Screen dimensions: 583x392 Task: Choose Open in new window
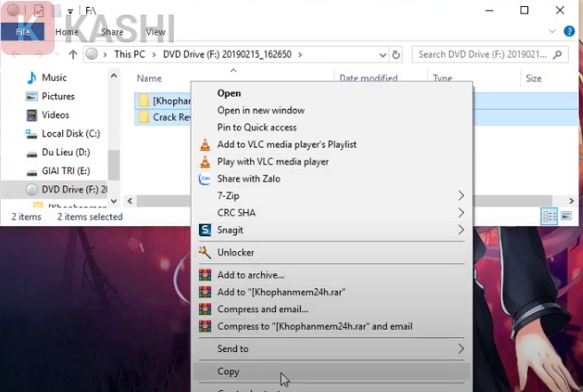pos(261,110)
